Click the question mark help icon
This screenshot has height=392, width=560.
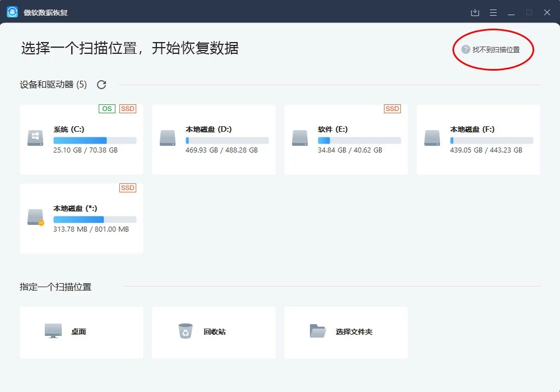point(467,49)
